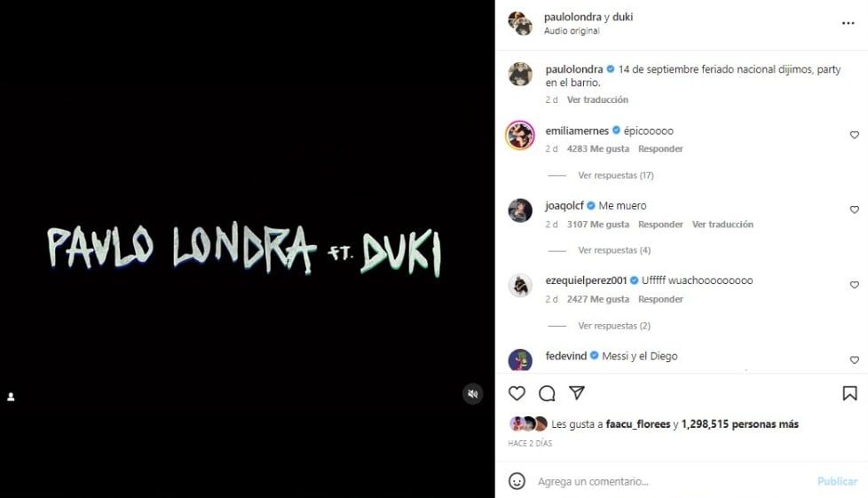Like emiliamernes comment heart

pyautogui.click(x=854, y=135)
